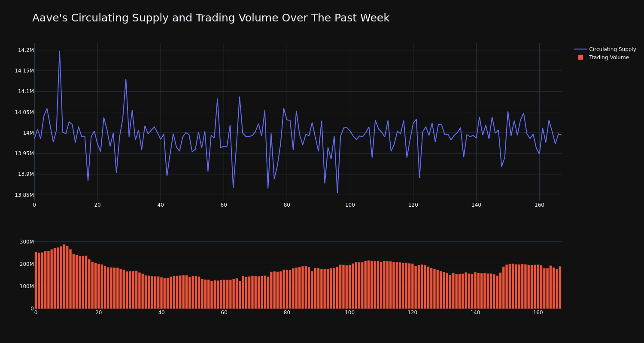The height and width of the screenshot is (343, 644).
Task: Click the upper chart's 160 x-axis tick label
Action: point(539,205)
